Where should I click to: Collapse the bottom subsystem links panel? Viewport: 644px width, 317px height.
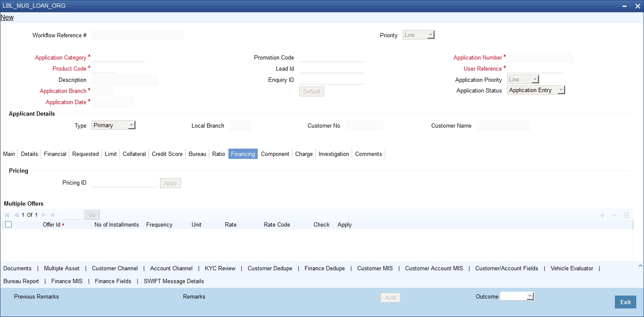point(640,266)
